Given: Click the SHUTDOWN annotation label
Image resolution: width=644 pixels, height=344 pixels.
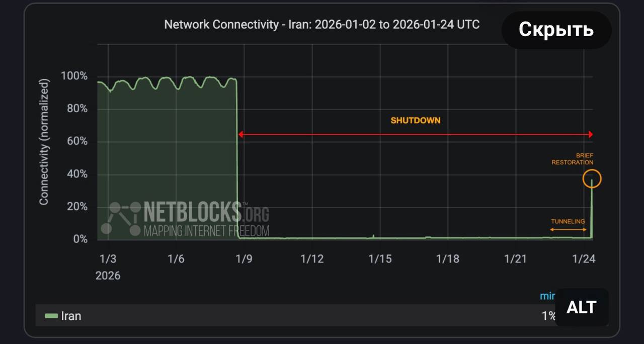Looking at the screenshot, I should click(x=415, y=121).
